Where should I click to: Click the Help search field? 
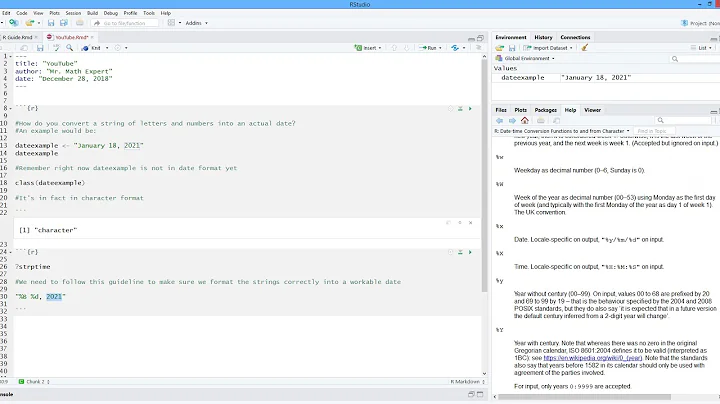[x=683, y=120]
